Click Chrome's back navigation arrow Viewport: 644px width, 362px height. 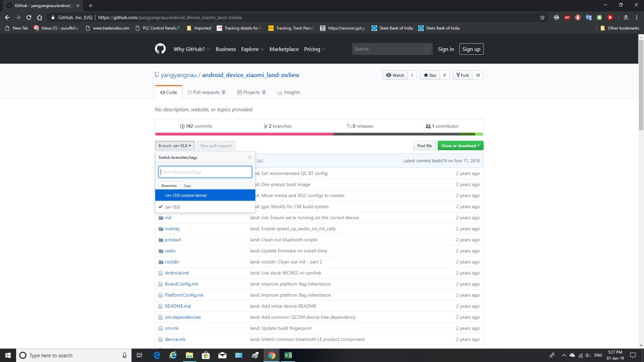[7, 17]
